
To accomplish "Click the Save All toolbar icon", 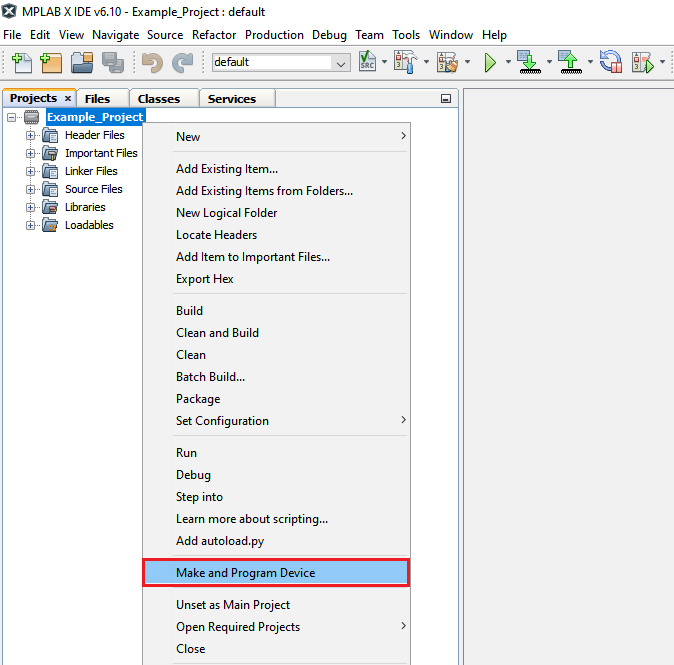I will click(x=113, y=63).
